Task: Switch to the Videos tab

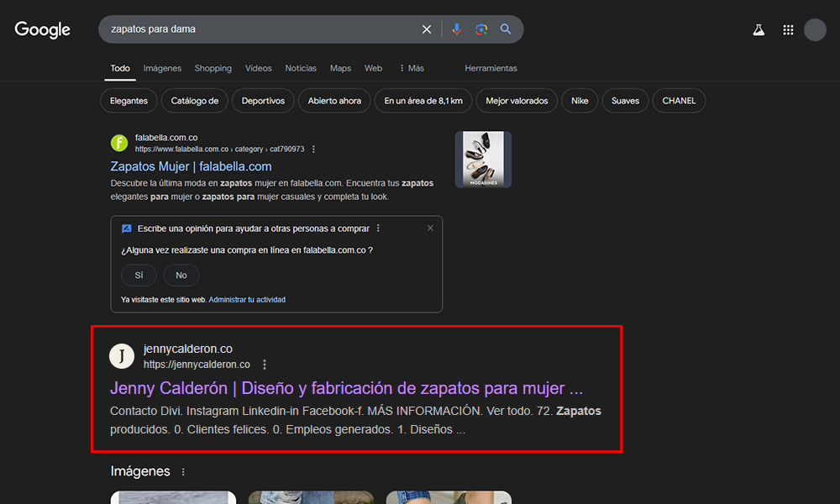Action: (x=258, y=69)
